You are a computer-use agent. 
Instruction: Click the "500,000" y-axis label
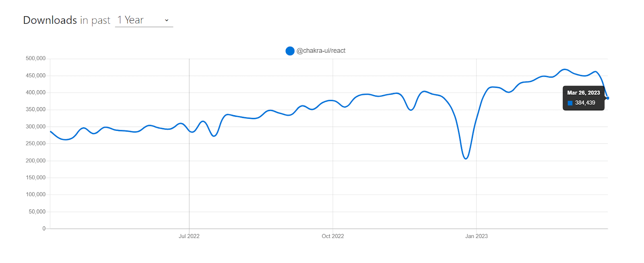pos(35,58)
